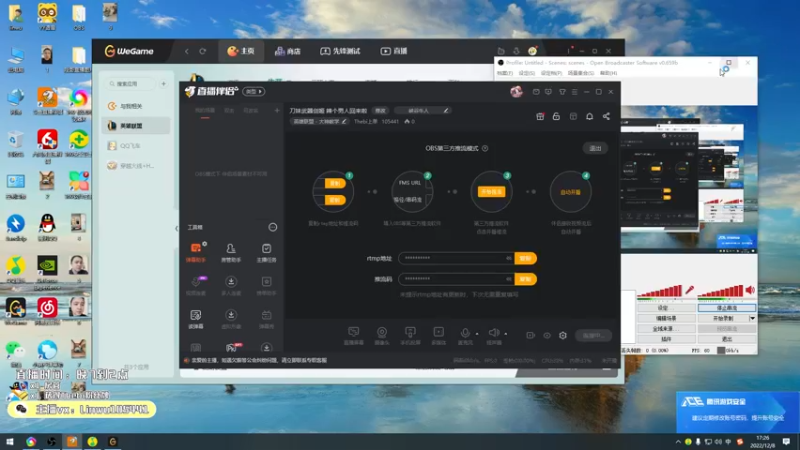Adjust OBS desktop volume bar
The image size is (800, 450).
(x=720, y=291)
